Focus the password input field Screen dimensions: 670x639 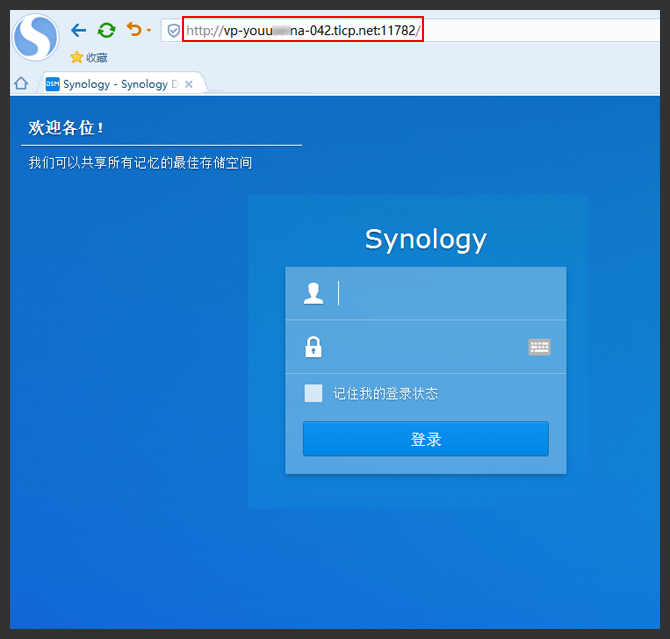(x=425, y=347)
